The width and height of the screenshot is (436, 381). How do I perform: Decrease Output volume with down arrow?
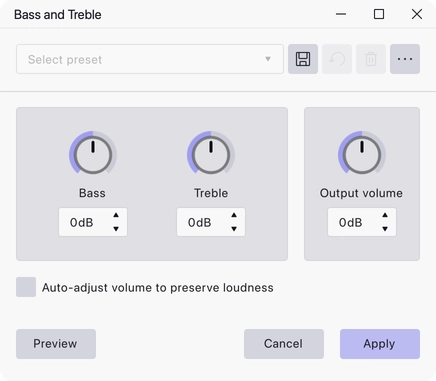(385, 229)
